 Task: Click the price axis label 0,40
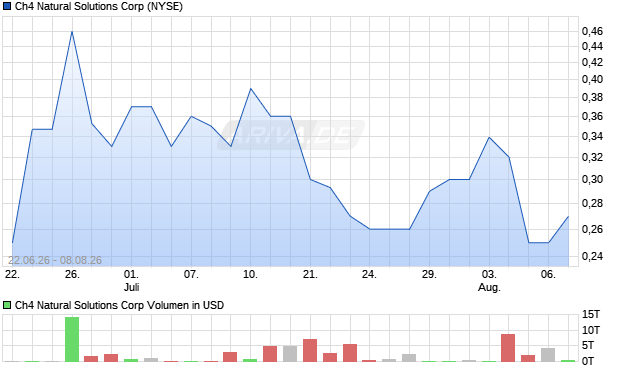(x=592, y=79)
